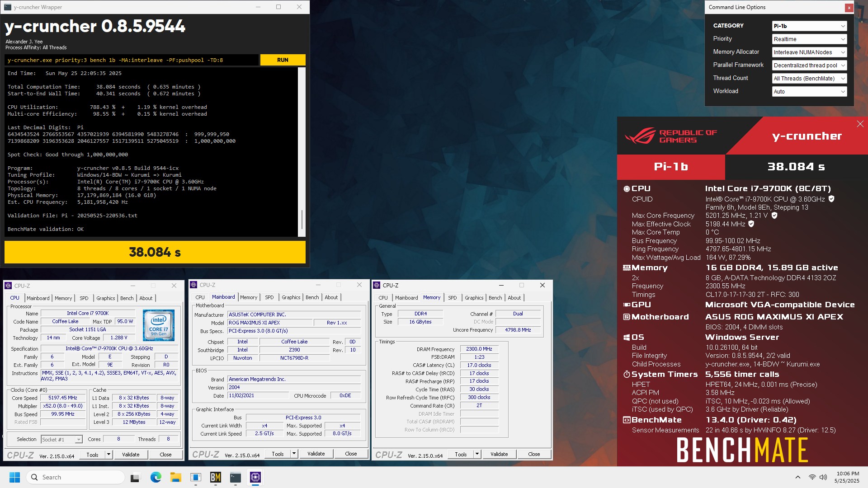Open the Priority dropdown set to Realtime

(809, 39)
